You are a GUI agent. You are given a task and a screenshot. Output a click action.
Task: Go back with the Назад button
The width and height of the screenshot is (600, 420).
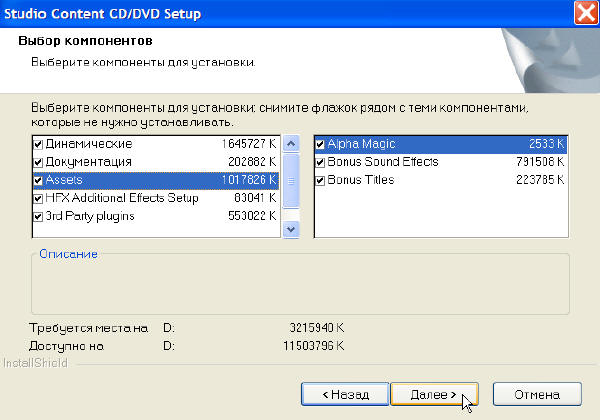click(x=343, y=394)
